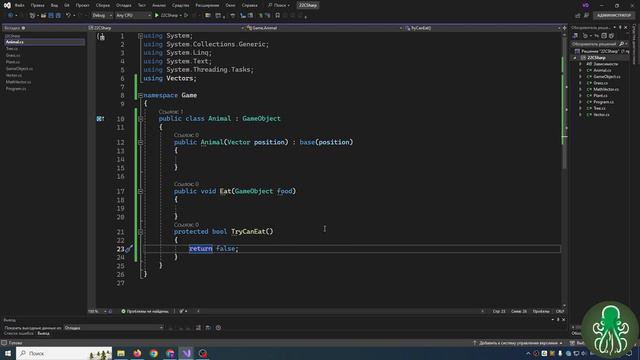Image resolution: width=640 pixels, height=360 pixels.
Task: Click the clock icon in the Output panel toolbar
Action: click(218, 328)
